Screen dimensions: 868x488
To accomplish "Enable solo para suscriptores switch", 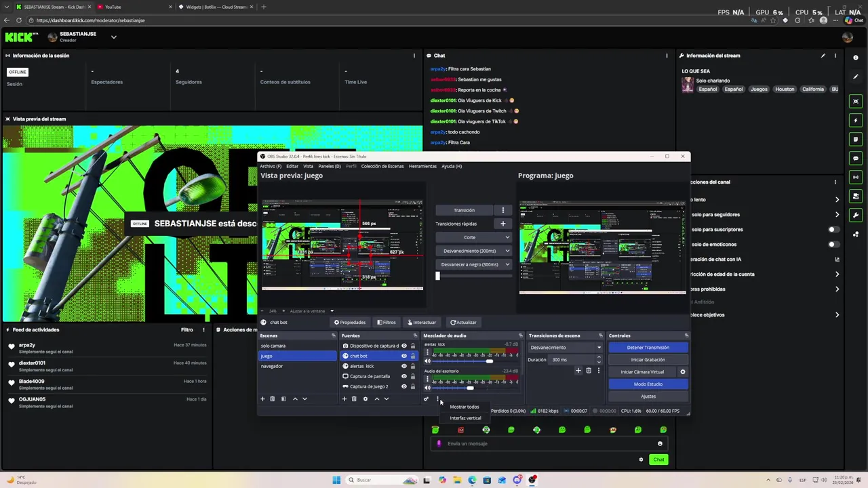I will [833, 229].
